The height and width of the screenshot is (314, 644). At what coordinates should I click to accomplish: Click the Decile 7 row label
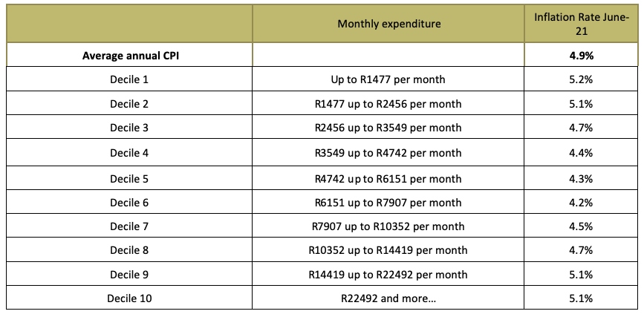[129, 226]
